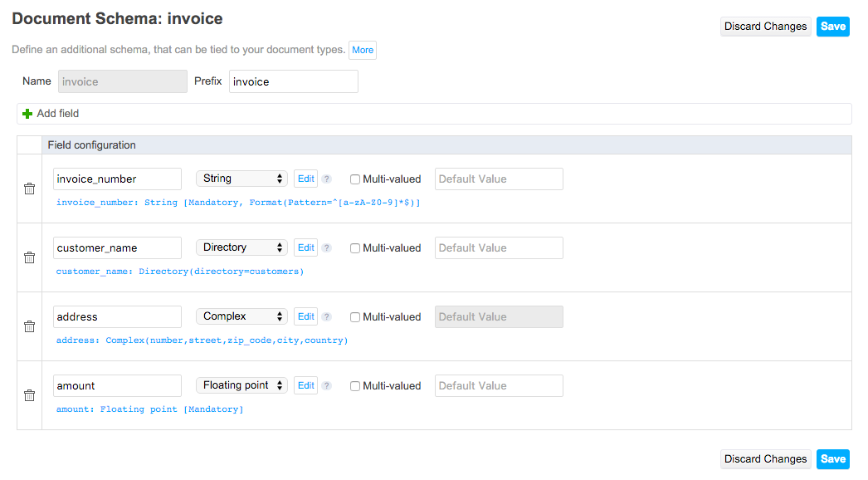The image size is (868, 480).
Task: Click the bottom Discard Changes button
Action: click(766, 459)
